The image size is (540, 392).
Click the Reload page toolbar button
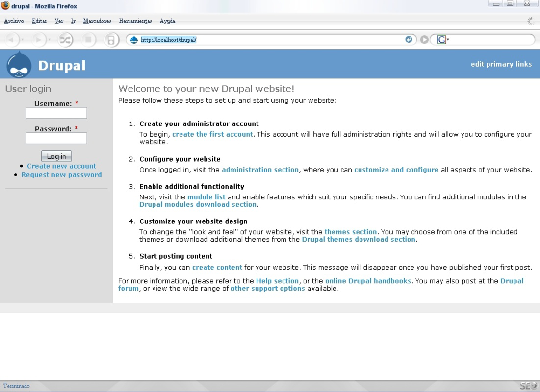tap(65, 40)
